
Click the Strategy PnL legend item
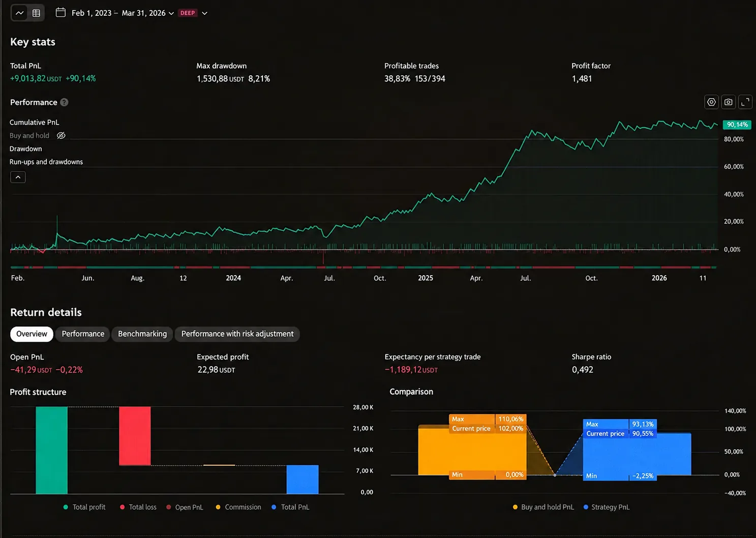(x=607, y=507)
